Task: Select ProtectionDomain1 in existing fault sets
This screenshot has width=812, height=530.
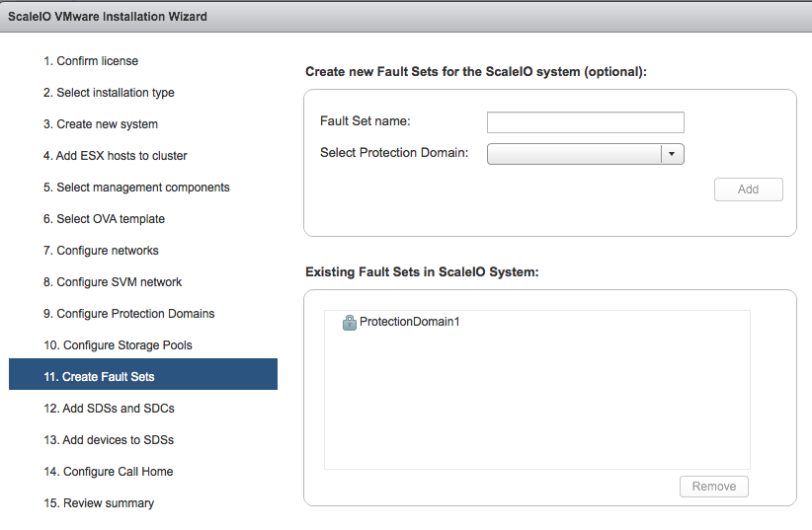Action: 409,322
